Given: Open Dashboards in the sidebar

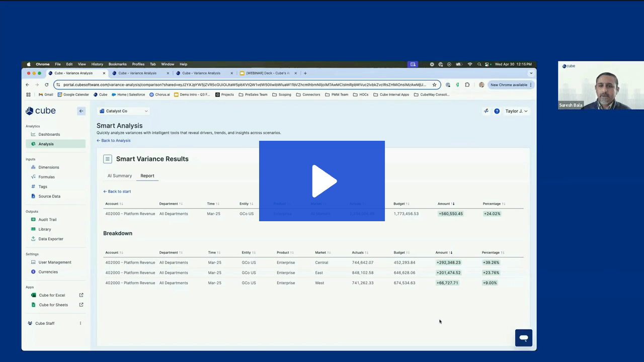Looking at the screenshot, I should (x=49, y=134).
